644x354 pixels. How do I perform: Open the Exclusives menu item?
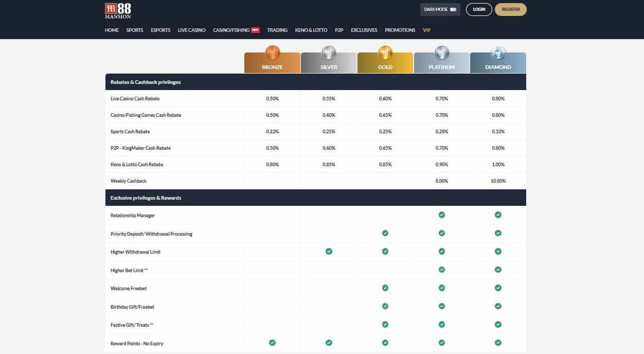coord(364,30)
